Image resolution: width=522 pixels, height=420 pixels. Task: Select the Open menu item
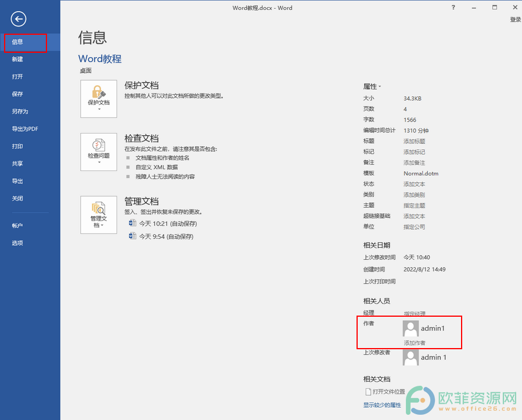(x=30, y=77)
